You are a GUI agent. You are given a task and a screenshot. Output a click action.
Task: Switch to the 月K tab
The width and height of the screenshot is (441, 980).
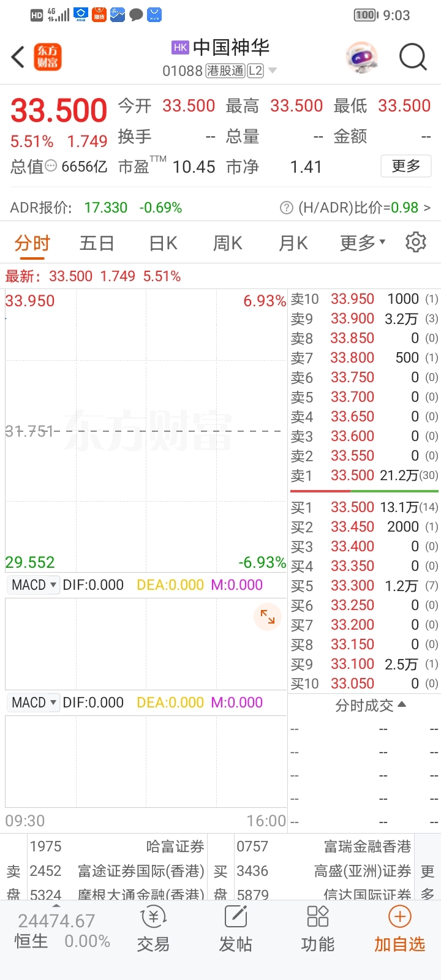pos(293,243)
